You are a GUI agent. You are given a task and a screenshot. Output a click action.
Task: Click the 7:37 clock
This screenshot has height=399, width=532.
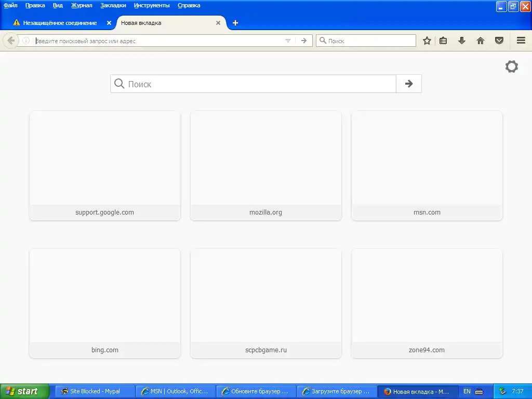[x=517, y=391]
